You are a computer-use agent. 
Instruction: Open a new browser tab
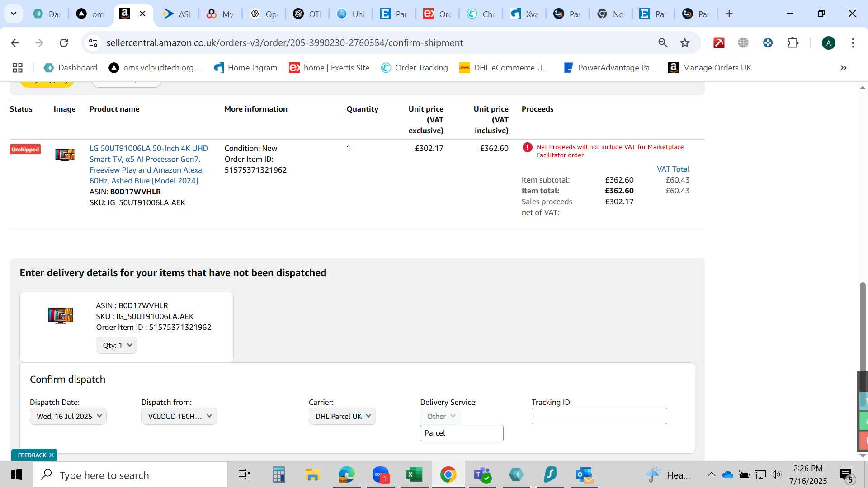729,14
